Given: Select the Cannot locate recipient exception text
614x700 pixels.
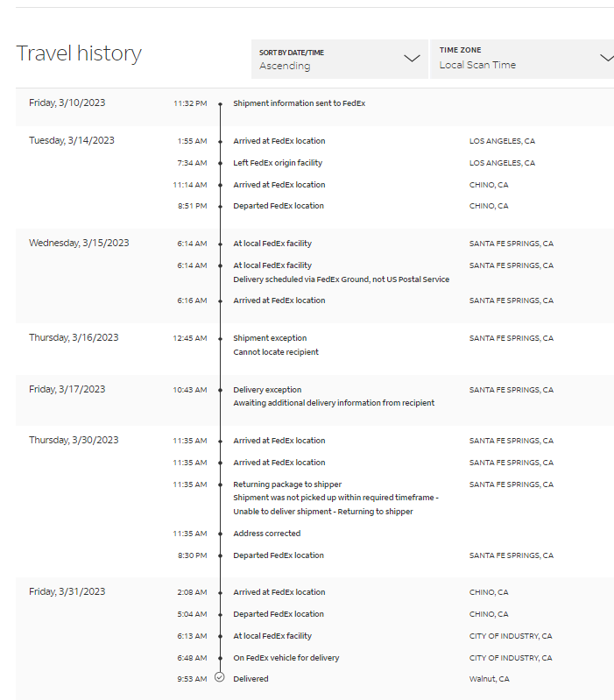Looking at the screenshot, I should [x=276, y=352].
